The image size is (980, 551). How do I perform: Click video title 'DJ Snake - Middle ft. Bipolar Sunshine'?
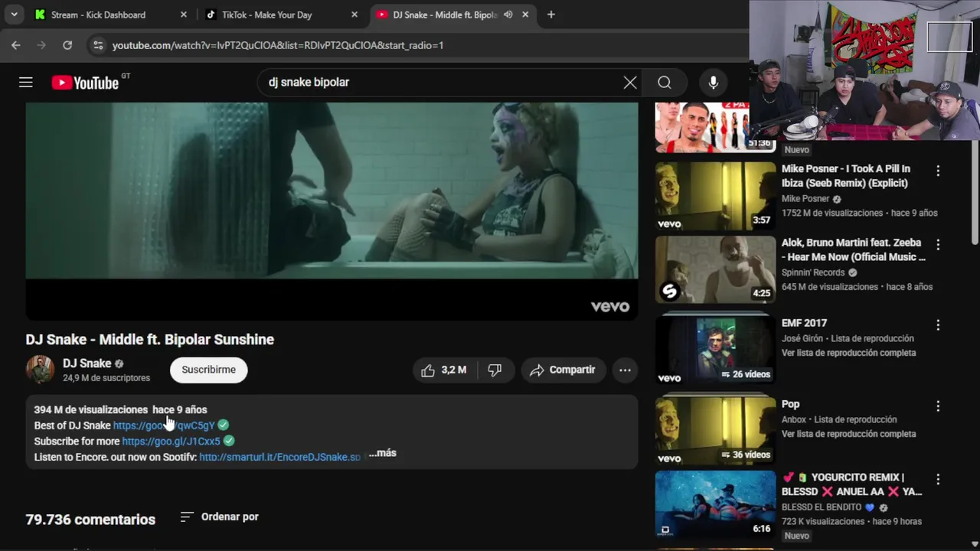tap(150, 340)
